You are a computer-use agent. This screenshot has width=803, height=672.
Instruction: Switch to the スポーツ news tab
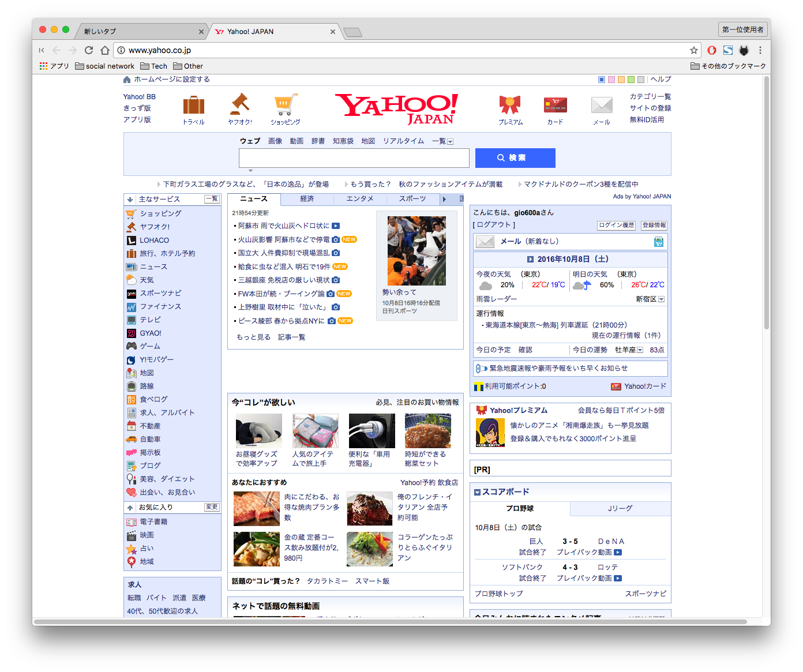point(412,199)
